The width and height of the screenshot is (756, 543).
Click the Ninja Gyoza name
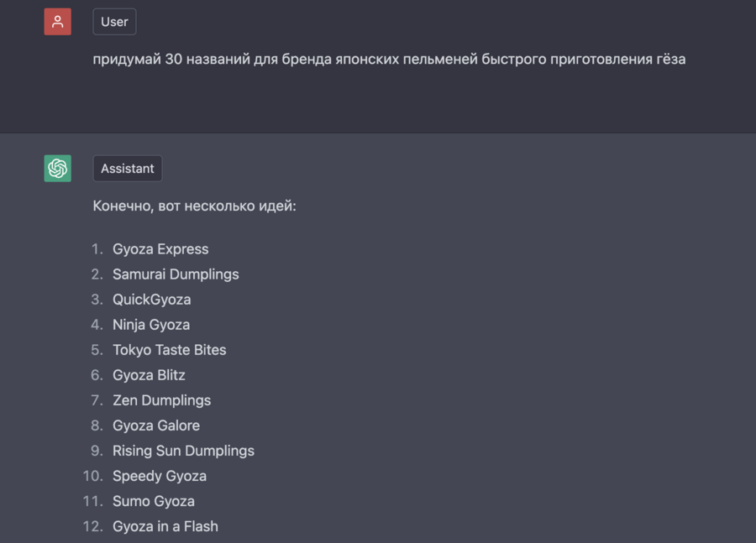pos(151,325)
